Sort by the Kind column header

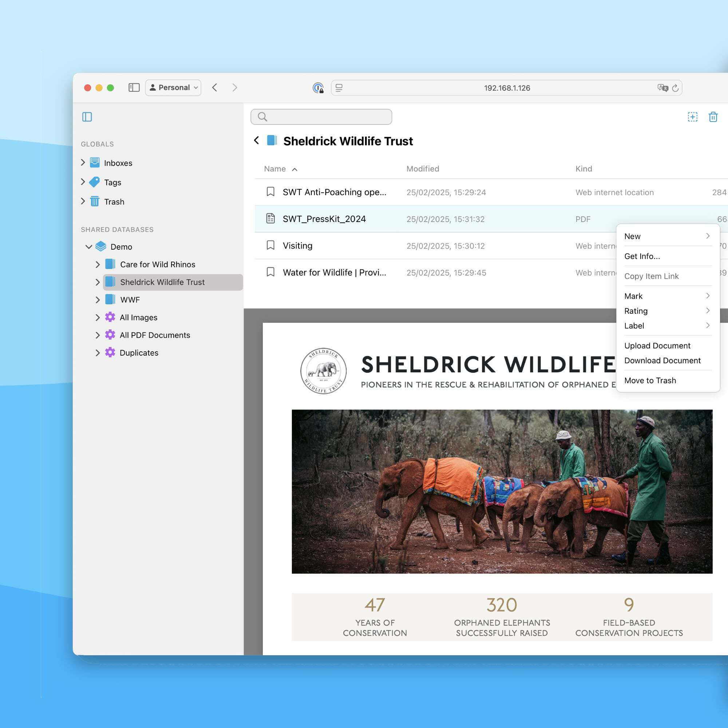[x=584, y=169]
